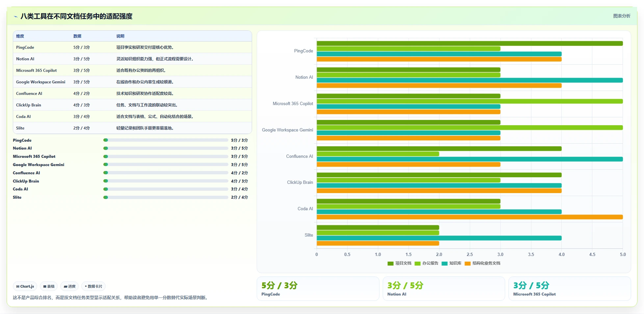This screenshot has height=314, width=644.
Task: Click the Notion AI progress bar track
Action: (x=166, y=148)
